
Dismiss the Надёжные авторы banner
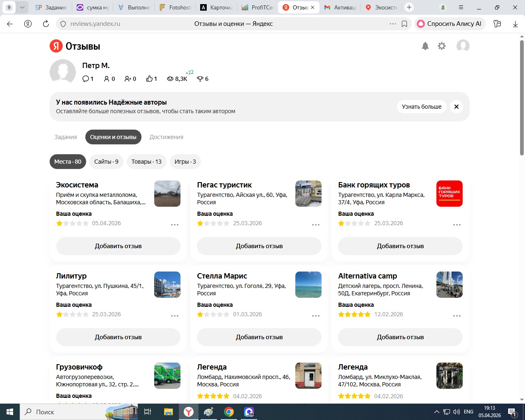(x=456, y=107)
